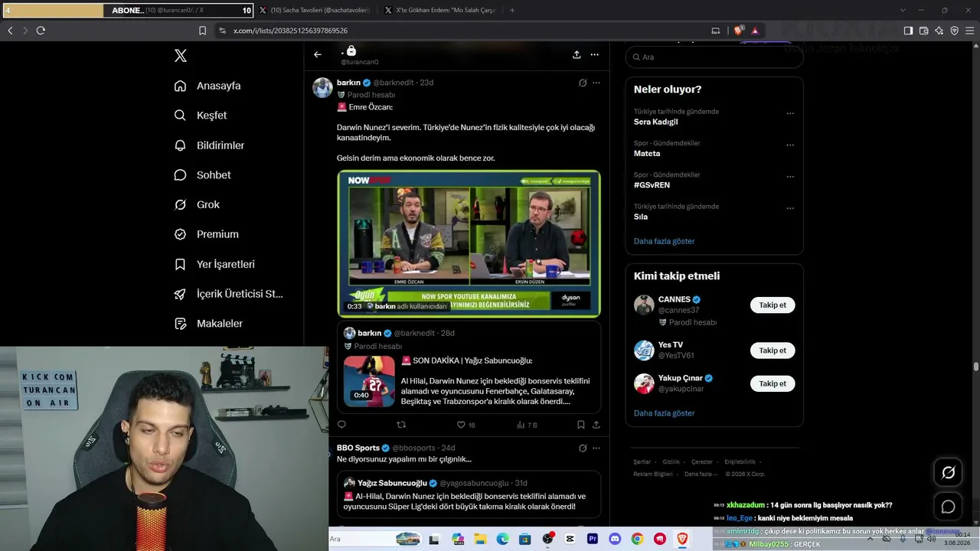Open Leo AI assistant icon
Screen dimensions: 980x551
click(939, 31)
